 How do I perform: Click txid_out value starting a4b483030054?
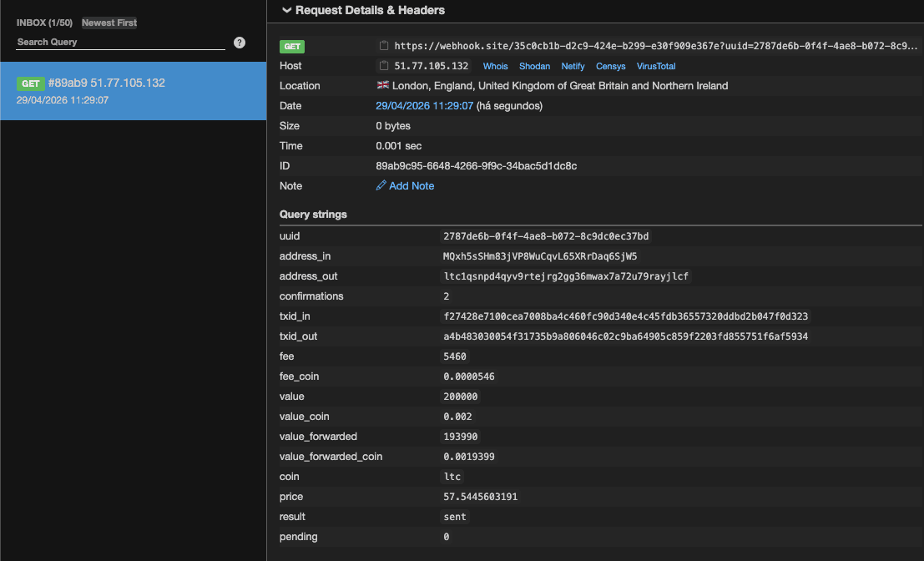coord(625,336)
